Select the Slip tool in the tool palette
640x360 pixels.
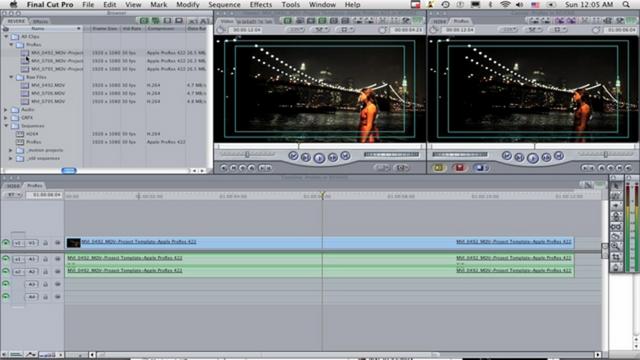616,226
